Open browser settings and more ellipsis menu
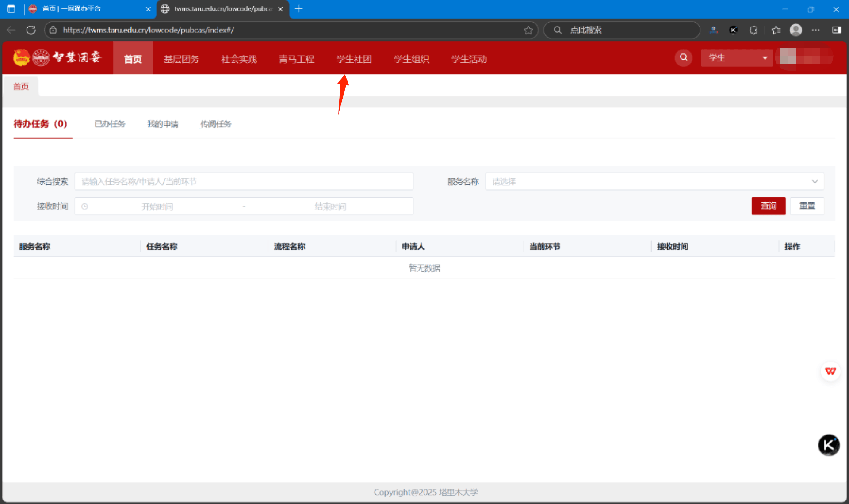849x504 pixels. (x=815, y=30)
